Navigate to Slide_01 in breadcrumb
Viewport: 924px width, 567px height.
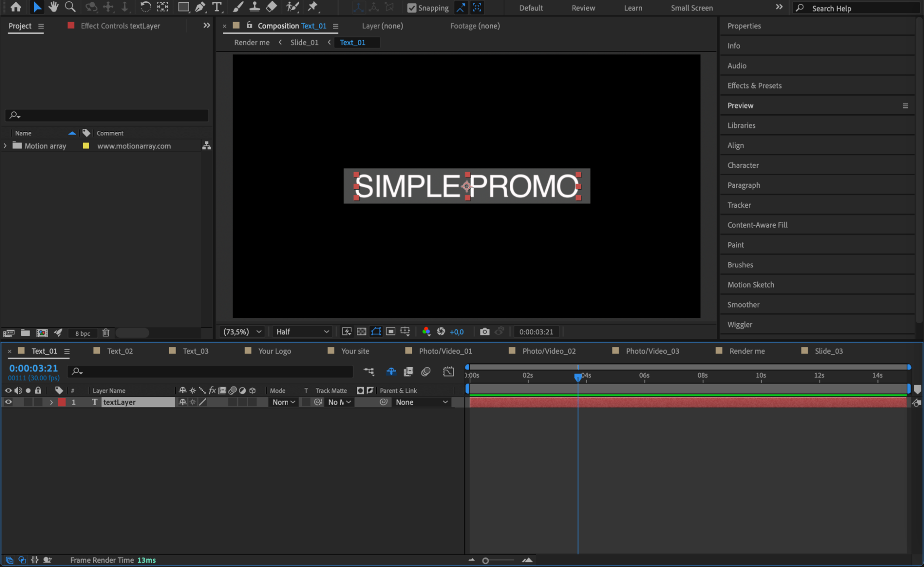[304, 43]
